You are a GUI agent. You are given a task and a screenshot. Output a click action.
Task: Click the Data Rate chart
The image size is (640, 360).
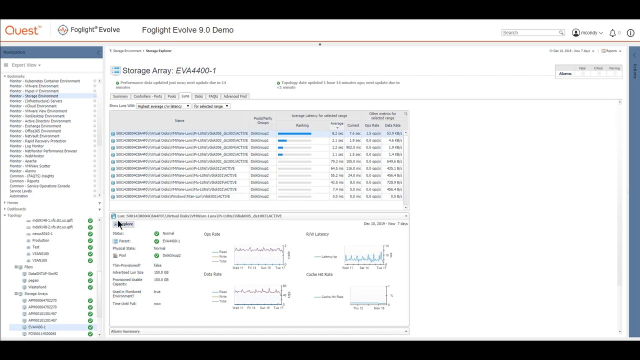(x=259, y=295)
